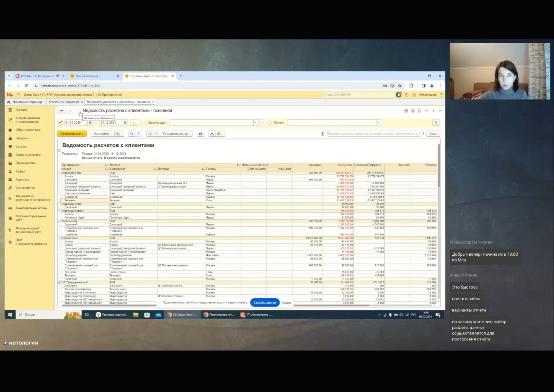The height and width of the screenshot is (392, 554).
Task: Toggle the period checkbox before the dates
Action: pyautogui.click(x=61, y=123)
